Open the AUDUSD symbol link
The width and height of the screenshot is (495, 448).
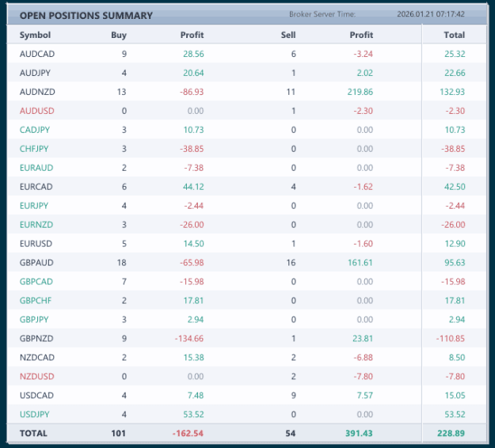(37, 111)
